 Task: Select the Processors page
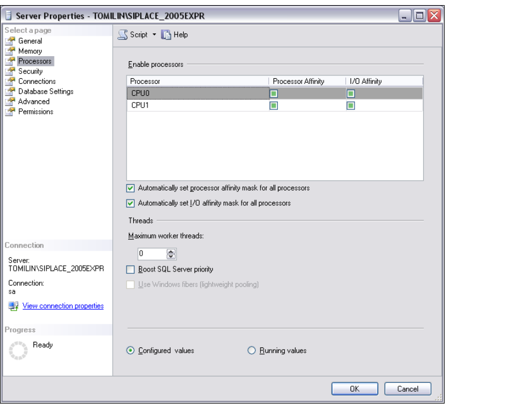point(35,61)
